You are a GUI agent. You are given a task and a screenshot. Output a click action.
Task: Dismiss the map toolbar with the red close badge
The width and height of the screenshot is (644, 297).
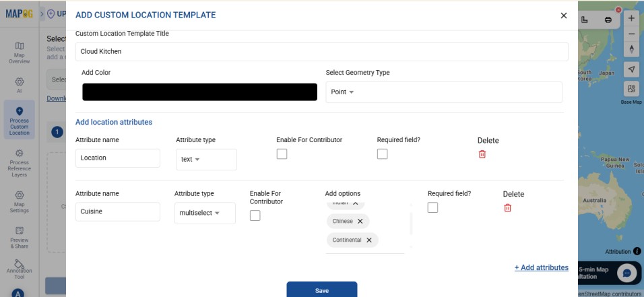tap(618, 9)
